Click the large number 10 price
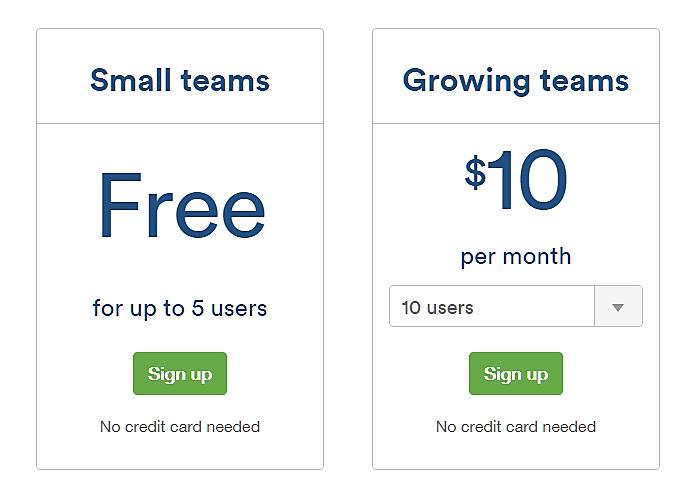Image resolution: width=692 pixels, height=500 pixels. coord(530,181)
